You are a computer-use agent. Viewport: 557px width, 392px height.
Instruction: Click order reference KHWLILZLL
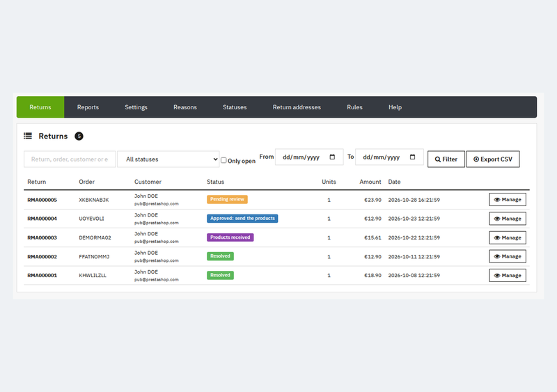pyautogui.click(x=93, y=276)
